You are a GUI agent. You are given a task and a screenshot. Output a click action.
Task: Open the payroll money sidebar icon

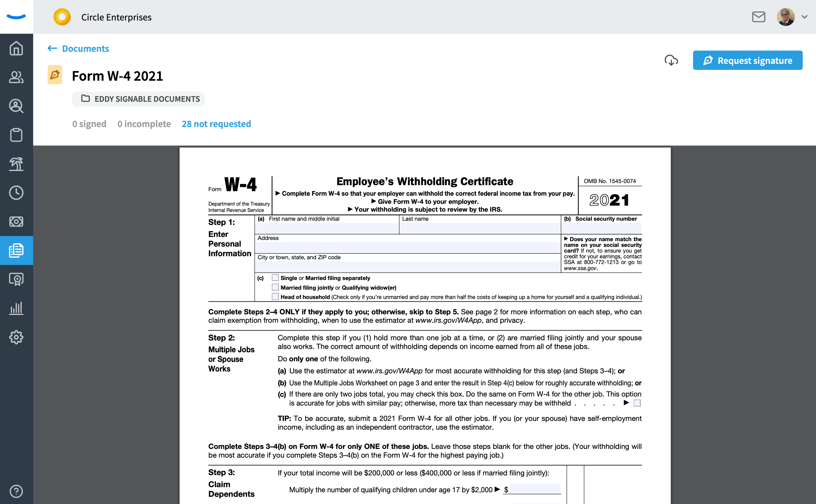click(x=16, y=221)
